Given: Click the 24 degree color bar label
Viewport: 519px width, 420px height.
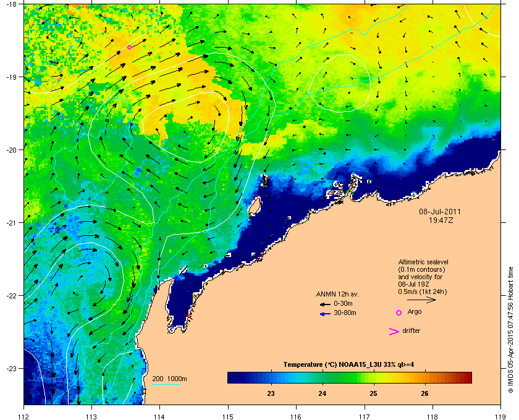Looking at the screenshot, I should [x=322, y=393].
